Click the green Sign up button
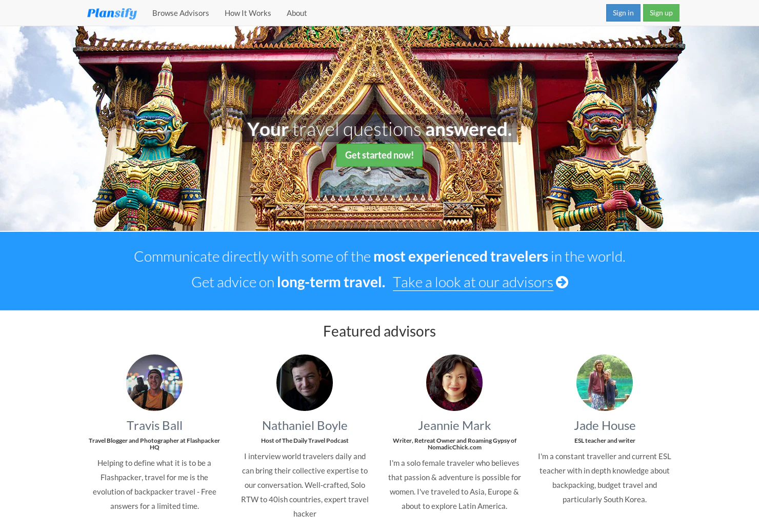This screenshot has width=759, height=532. [x=661, y=13]
